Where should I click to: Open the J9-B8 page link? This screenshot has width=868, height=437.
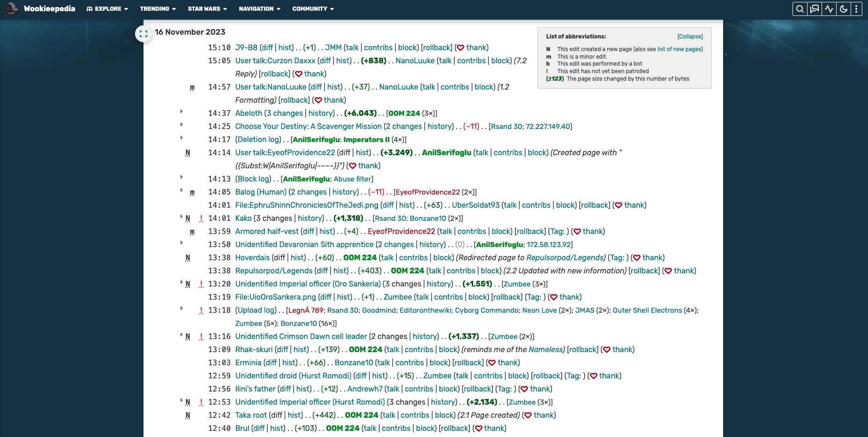click(246, 48)
